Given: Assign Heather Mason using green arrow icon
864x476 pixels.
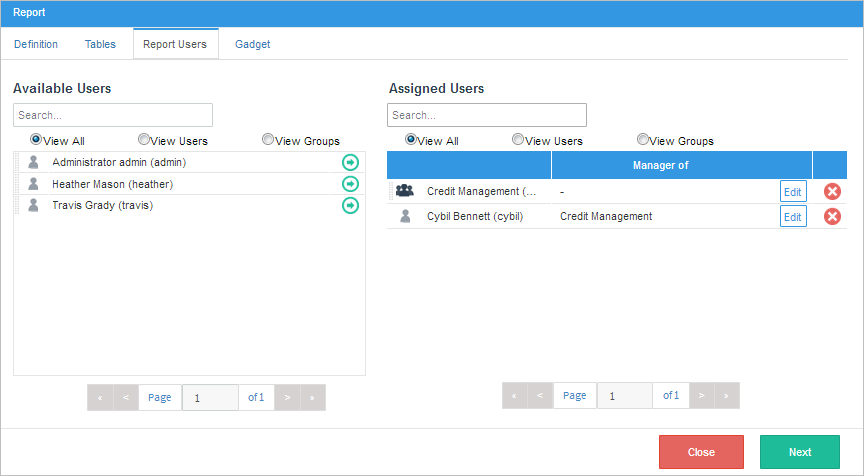Looking at the screenshot, I should click(x=350, y=184).
